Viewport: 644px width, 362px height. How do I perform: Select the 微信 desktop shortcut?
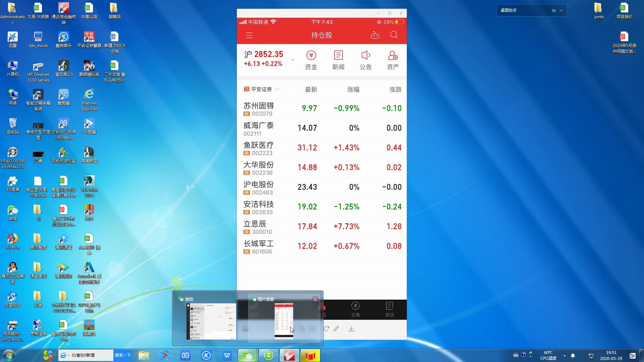coord(13,213)
